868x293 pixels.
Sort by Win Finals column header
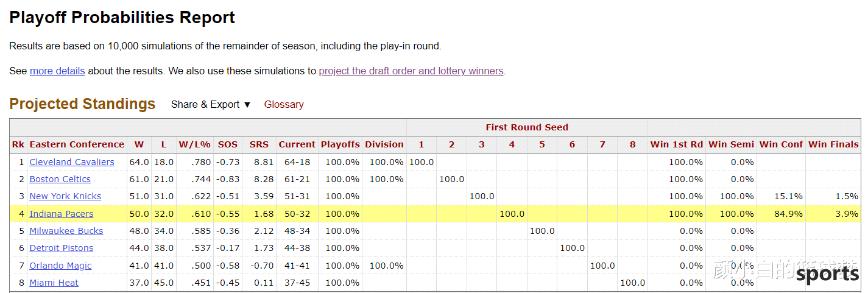833,144
